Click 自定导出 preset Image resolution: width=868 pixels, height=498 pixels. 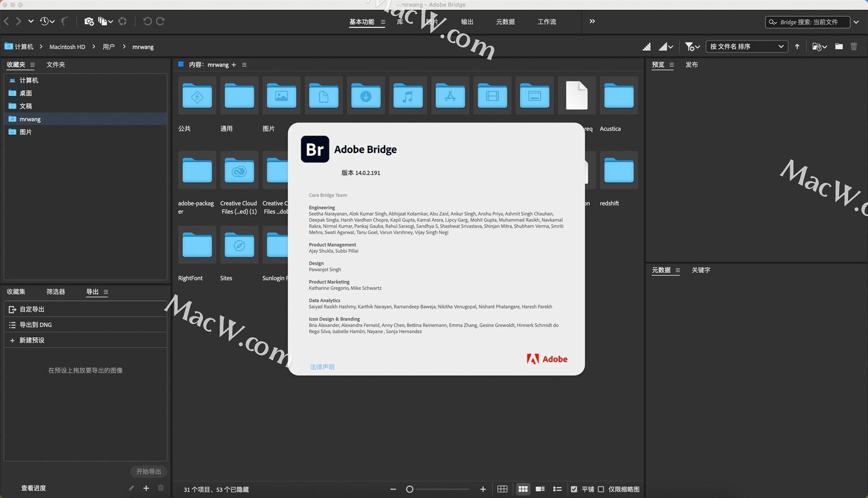click(85, 309)
